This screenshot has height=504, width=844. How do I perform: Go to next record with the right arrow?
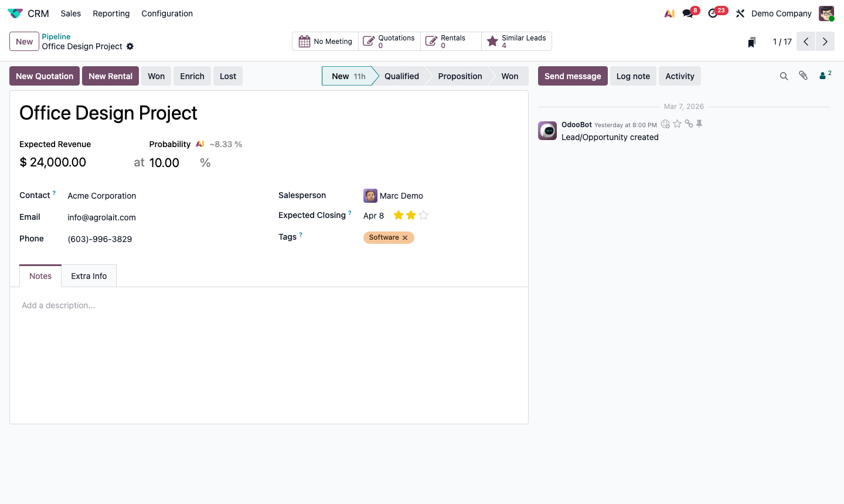[825, 41]
